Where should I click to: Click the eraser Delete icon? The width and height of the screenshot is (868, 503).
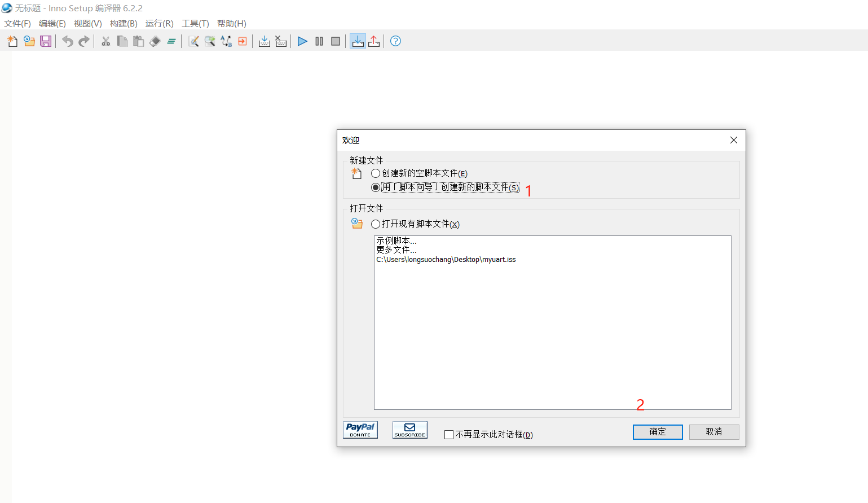pyautogui.click(x=155, y=41)
